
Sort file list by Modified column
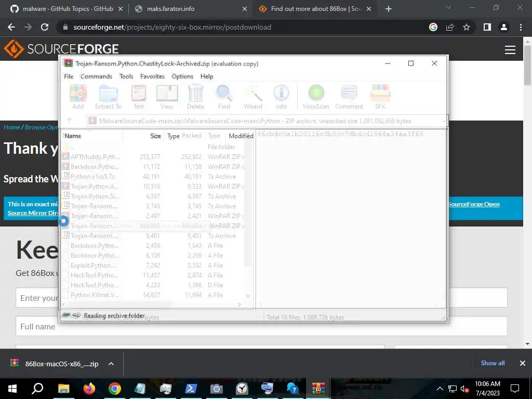241,136
